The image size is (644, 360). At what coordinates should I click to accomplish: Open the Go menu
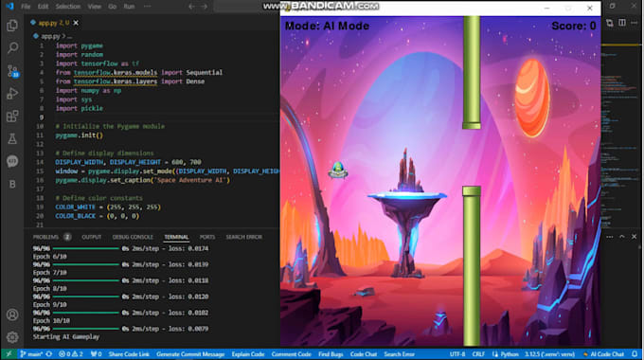[112, 7]
